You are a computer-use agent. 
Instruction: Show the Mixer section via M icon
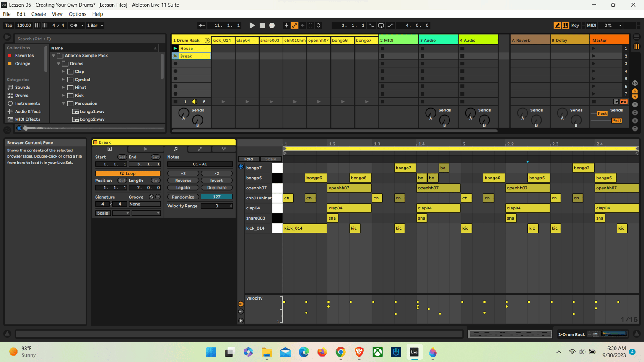635,104
